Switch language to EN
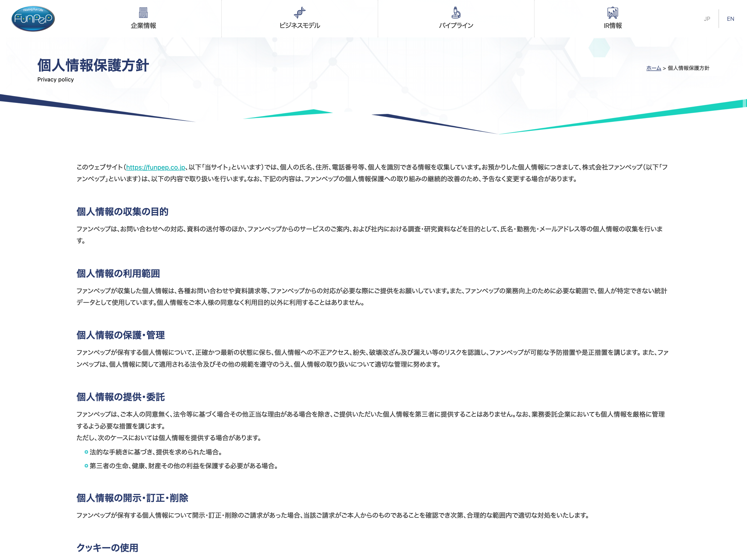 pyautogui.click(x=730, y=19)
